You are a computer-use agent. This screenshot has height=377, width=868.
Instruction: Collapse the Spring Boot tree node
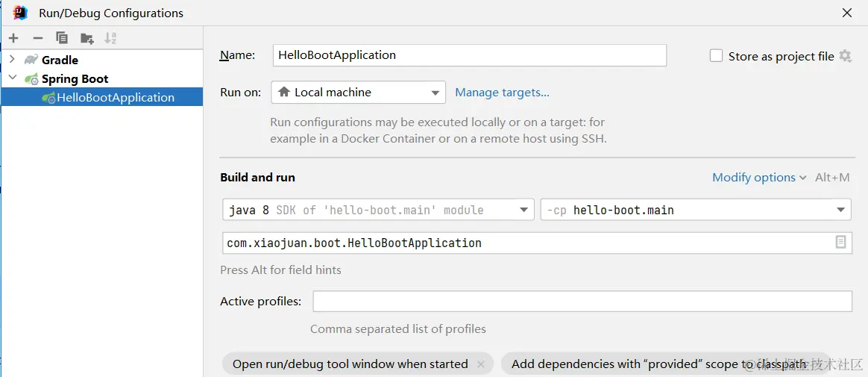12,78
